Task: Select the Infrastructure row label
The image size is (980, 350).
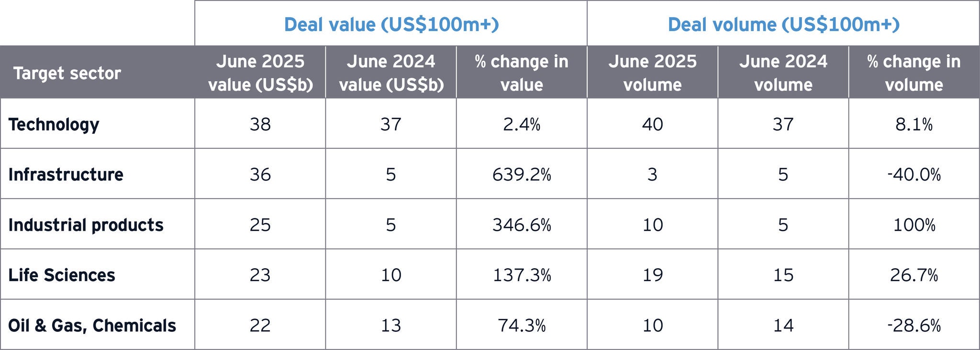Action: point(66,175)
